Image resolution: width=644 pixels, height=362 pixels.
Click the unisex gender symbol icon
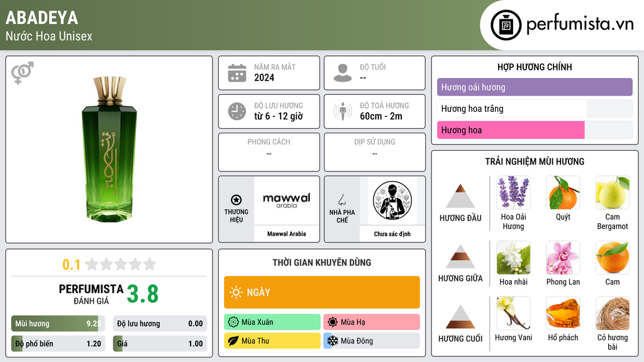tap(23, 73)
